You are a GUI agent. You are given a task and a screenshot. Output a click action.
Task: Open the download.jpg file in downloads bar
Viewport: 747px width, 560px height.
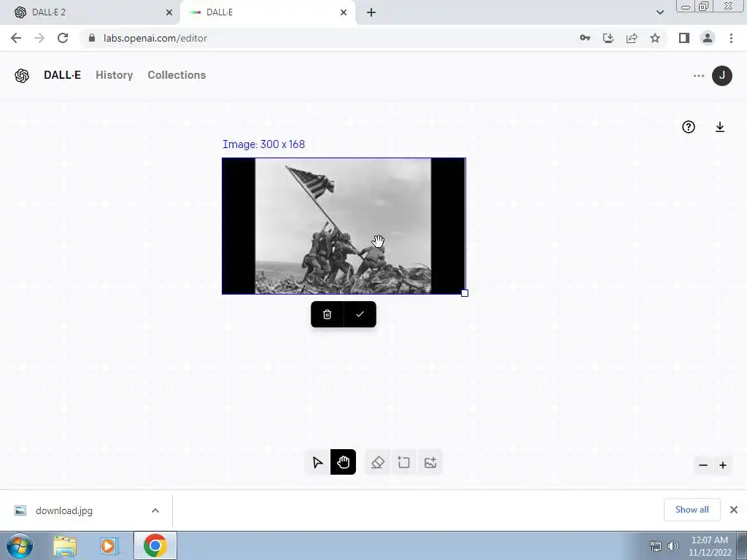pos(64,510)
